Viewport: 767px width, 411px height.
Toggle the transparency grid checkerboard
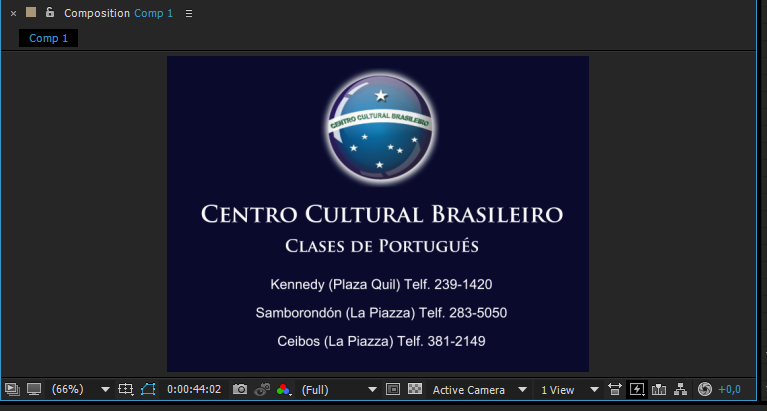(415, 389)
